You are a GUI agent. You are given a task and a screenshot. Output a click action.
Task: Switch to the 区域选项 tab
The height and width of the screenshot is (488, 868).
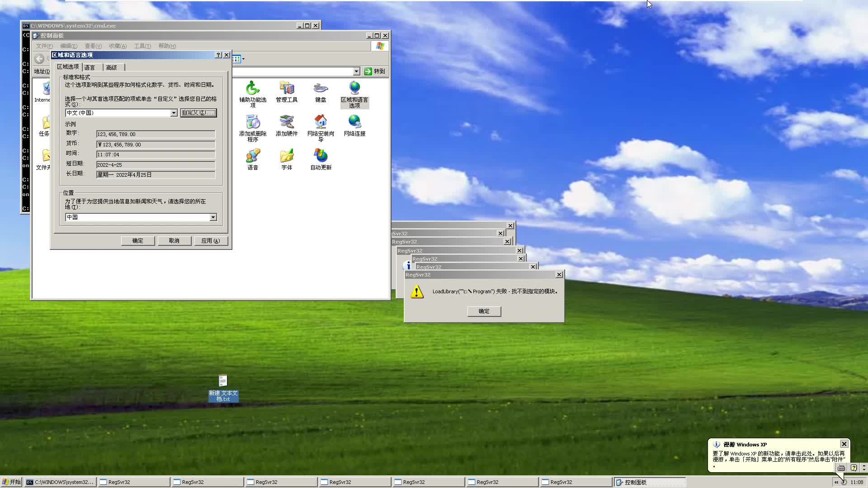pyautogui.click(x=68, y=66)
